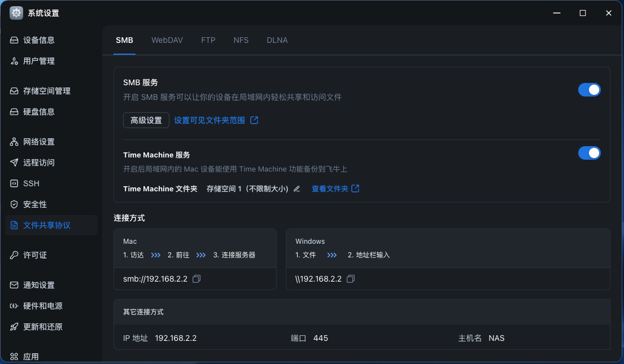Click the 端口 445 value
The width and height of the screenshot is (624, 364).
click(320, 338)
